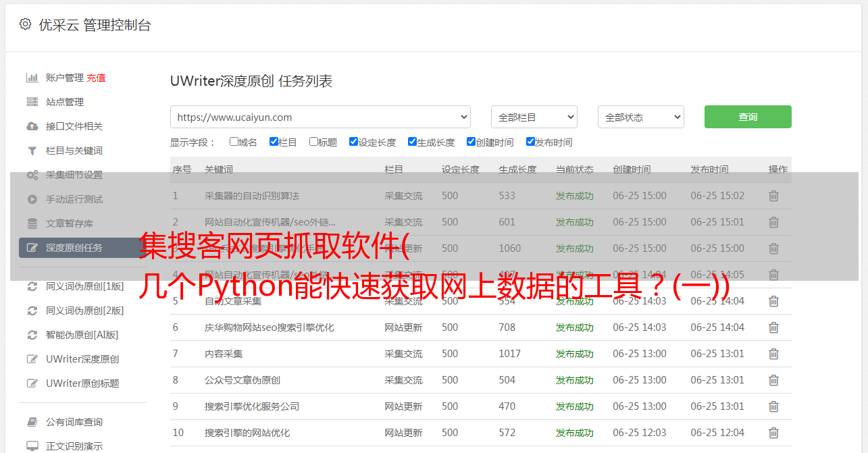Image resolution: width=868 pixels, height=453 pixels.
Task: Click keyword 自动文章采集 in row 5
Action: coord(233,301)
